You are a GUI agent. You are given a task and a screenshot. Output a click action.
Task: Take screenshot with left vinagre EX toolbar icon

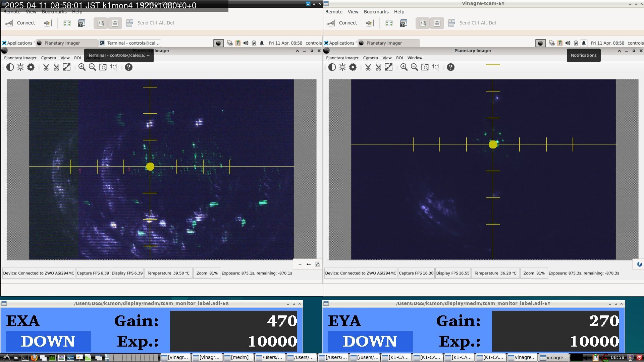coord(82,23)
